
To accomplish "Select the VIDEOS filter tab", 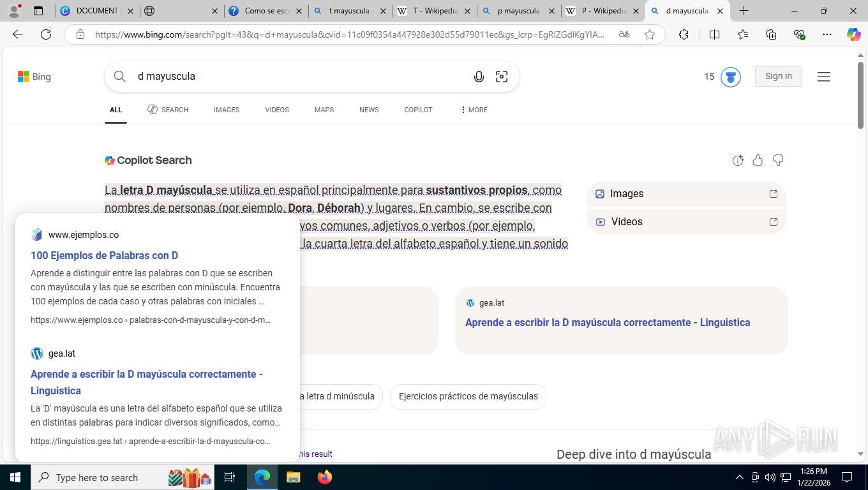I will point(277,110).
